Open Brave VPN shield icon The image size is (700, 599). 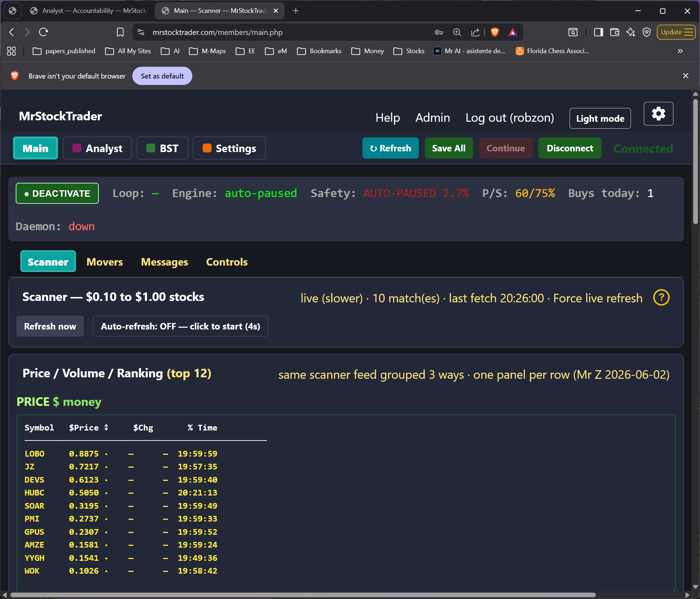point(646,32)
